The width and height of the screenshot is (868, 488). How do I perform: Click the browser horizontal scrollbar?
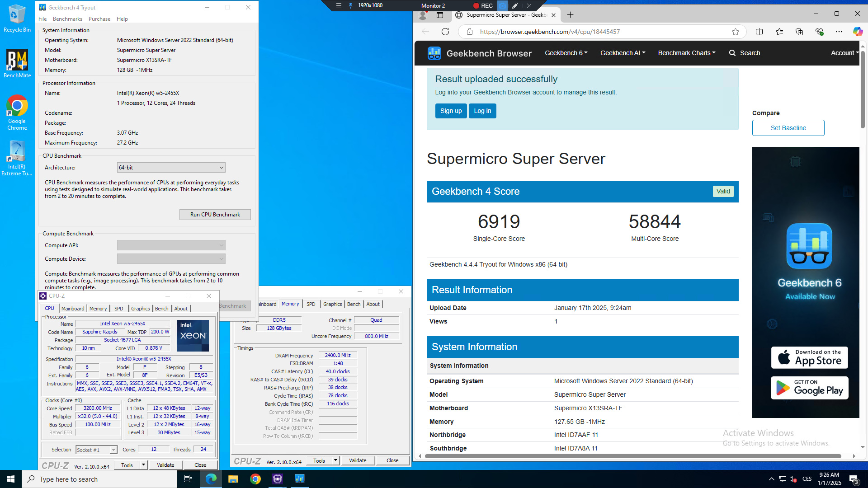tap(633, 456)
